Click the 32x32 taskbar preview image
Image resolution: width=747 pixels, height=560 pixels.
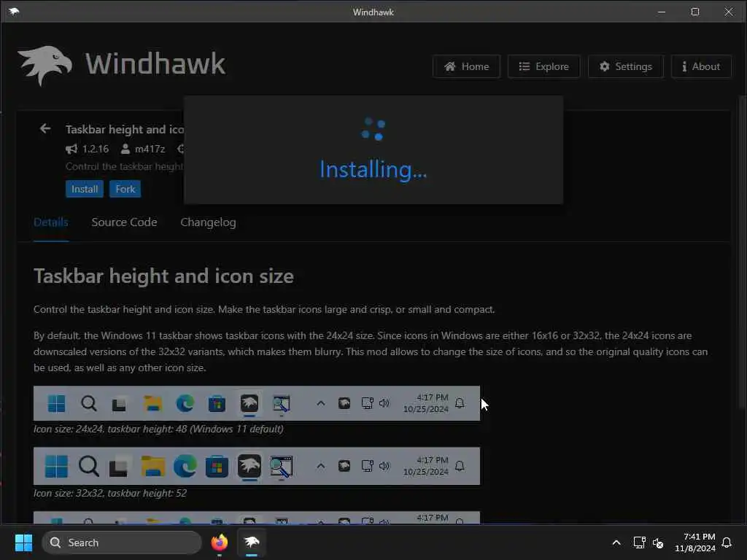[x=256, y=466]
